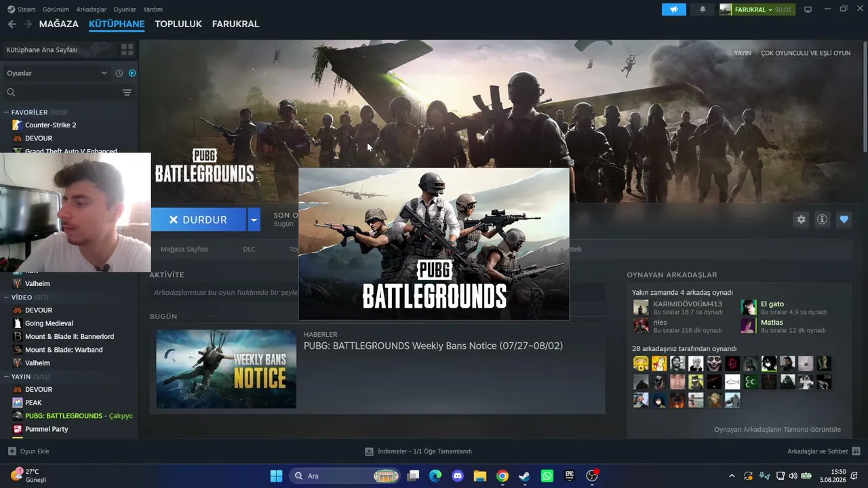Open friend Matias's profile
Screen dimensions: 868x488
tap(772, 323)
